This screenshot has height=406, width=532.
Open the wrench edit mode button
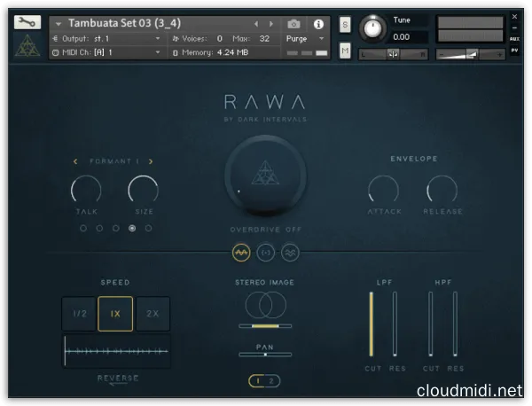pyautogui.click(x=27, y=22)
